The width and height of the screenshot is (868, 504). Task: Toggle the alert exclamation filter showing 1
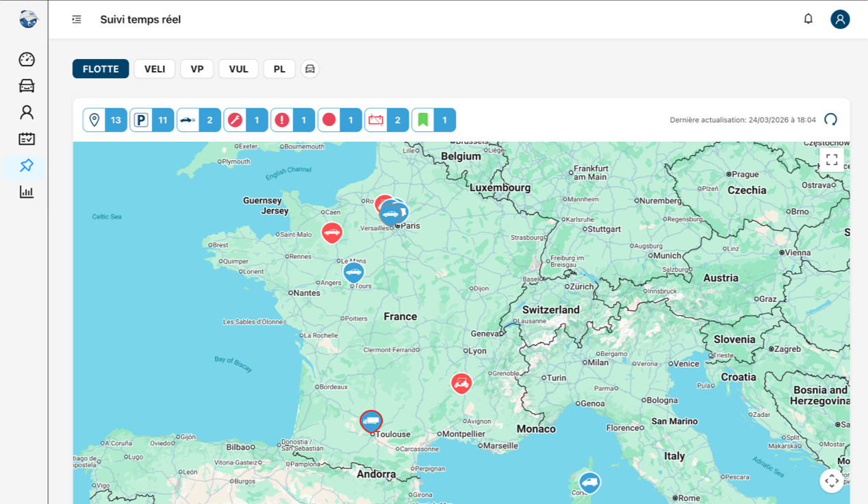click(292, 120)
